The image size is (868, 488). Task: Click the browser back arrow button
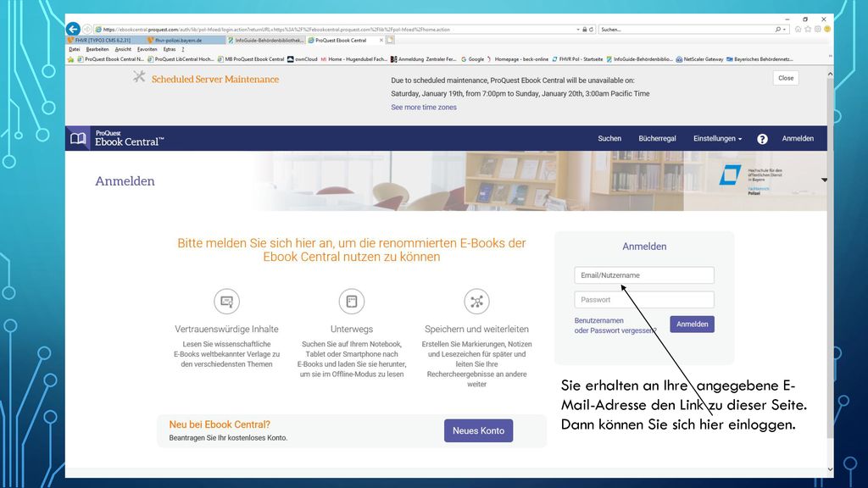[73, 29]
